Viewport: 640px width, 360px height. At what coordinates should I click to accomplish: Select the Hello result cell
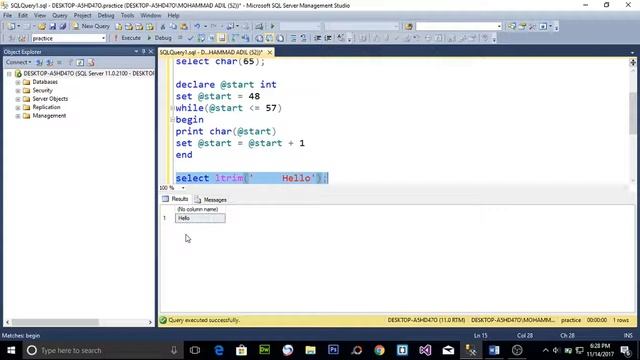pos(200,218)
